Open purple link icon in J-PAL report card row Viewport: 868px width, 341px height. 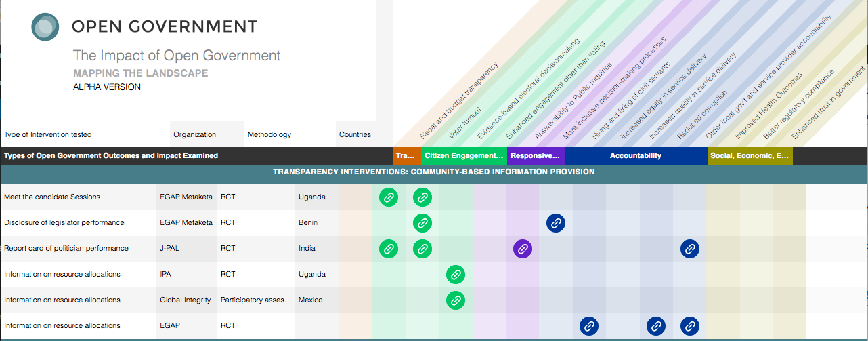(x=523, y=249)
